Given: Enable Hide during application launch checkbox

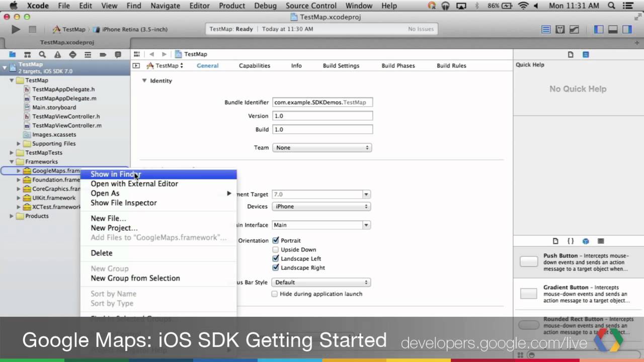Looking at the screenshot, I should [x=274, y=294].
